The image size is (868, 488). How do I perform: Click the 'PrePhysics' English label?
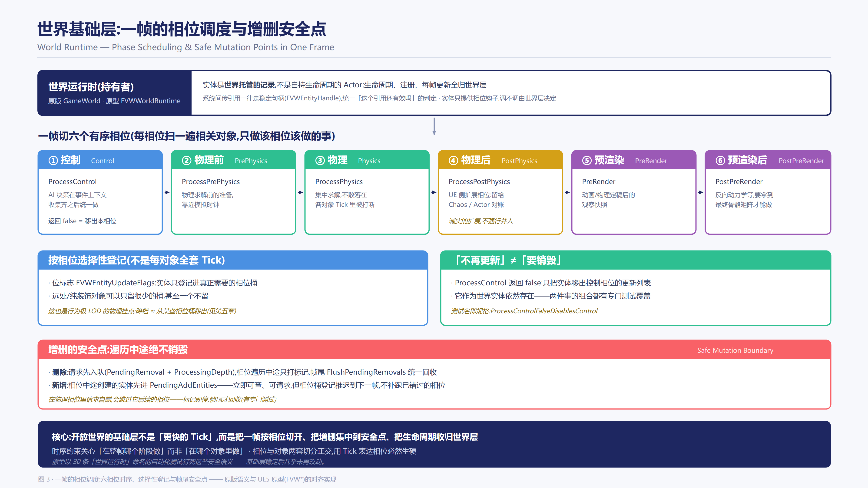[x=251, y=161]
